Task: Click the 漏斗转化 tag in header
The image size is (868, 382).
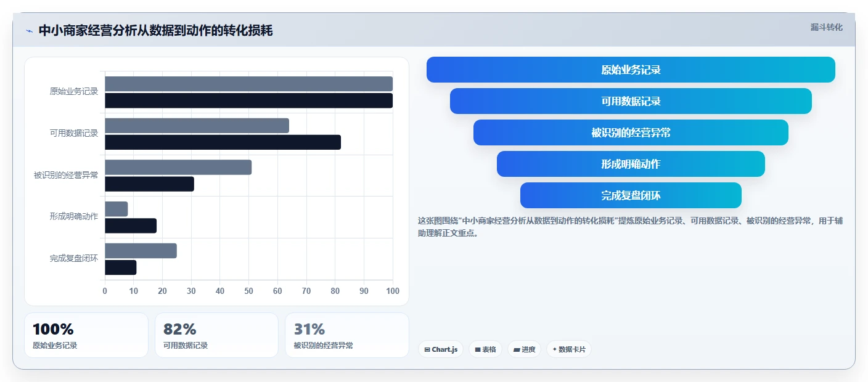Action: (826, 27)
